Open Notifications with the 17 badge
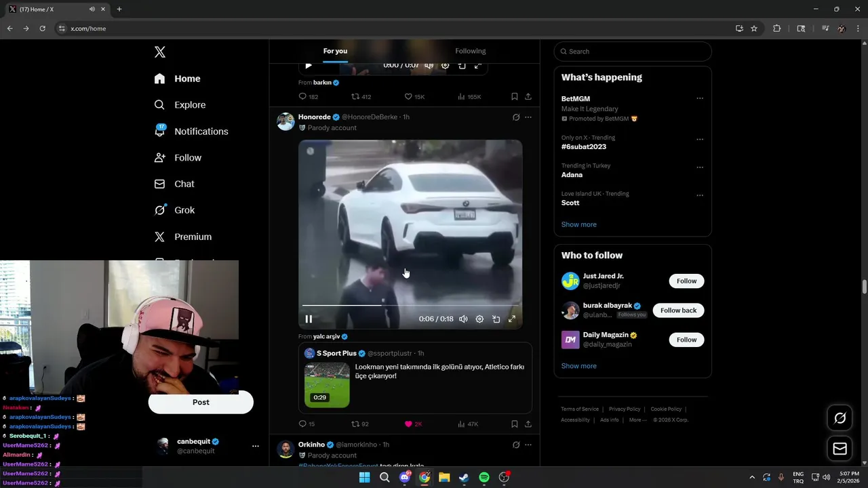The image size is (868, 488). point(191,131)
